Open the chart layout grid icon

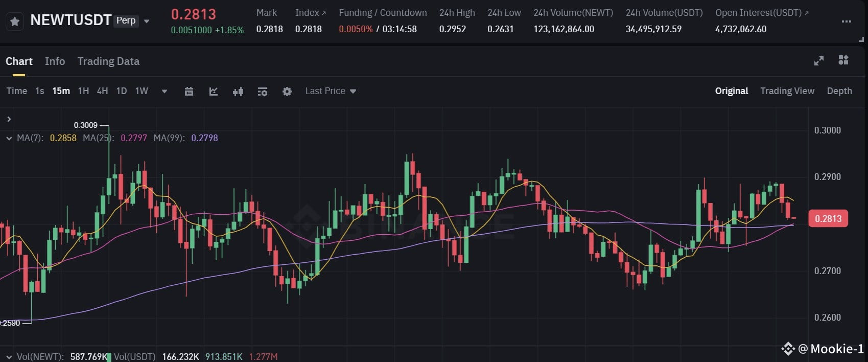(843, 60)
